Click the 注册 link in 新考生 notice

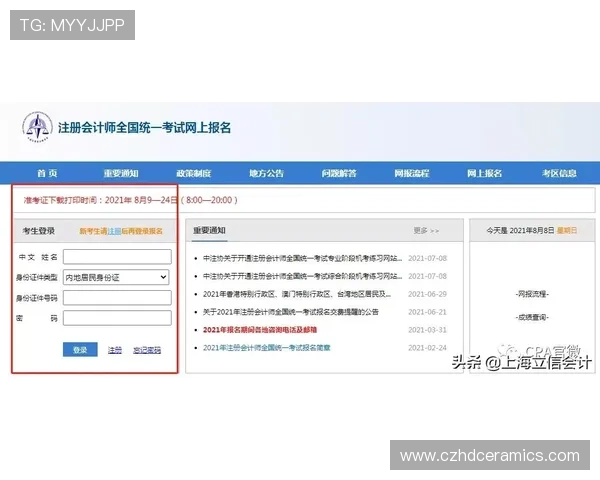[114, 231]
